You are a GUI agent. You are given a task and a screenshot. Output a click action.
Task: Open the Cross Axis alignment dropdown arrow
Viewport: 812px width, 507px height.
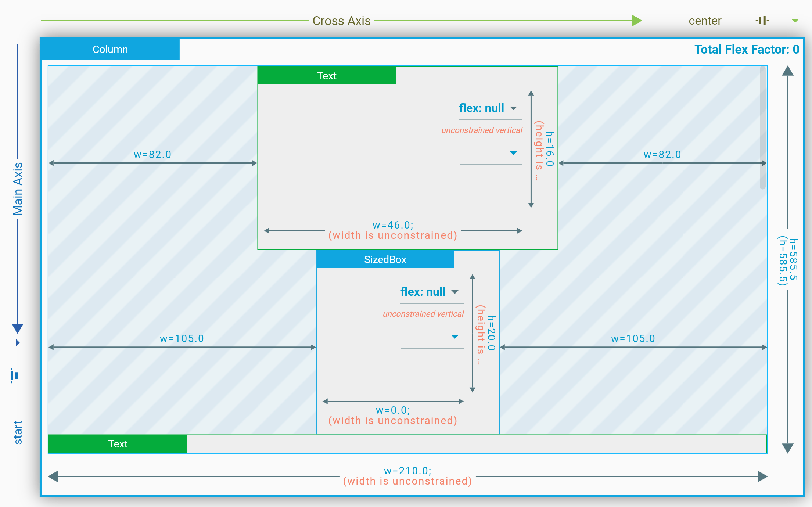click(x=795, y=21)
